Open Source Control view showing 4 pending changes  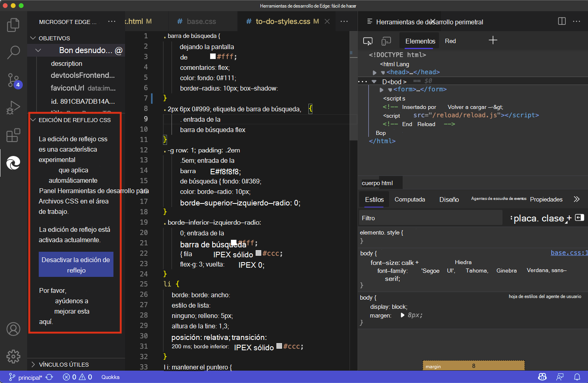pyautogui.click(x=13, y=80)
